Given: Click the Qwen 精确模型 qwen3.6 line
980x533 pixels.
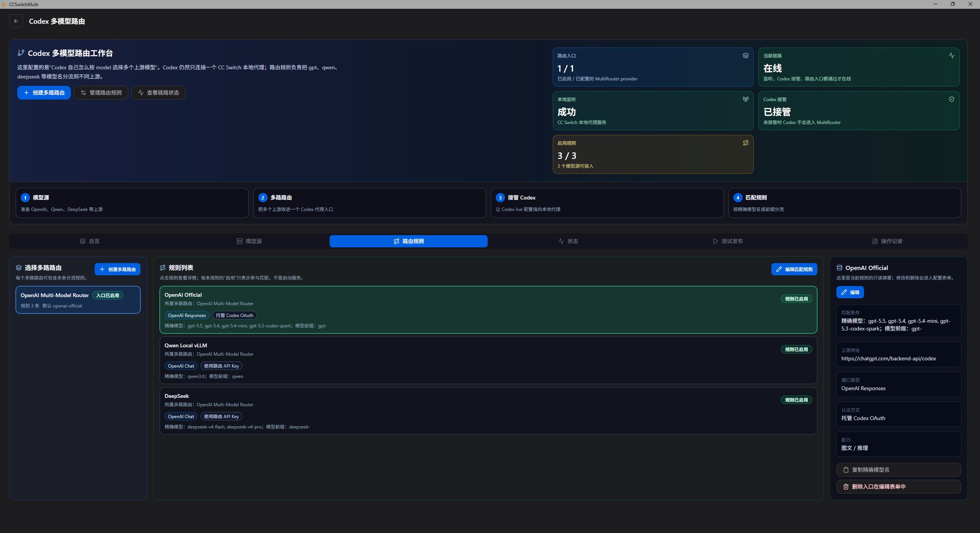Looking at the screenshot, I should click(204, 376).
